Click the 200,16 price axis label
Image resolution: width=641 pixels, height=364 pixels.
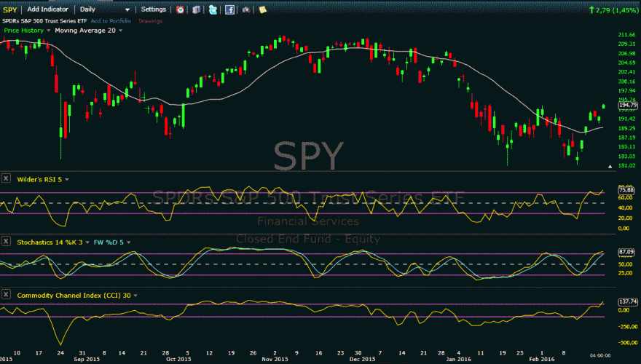(626, 82)
